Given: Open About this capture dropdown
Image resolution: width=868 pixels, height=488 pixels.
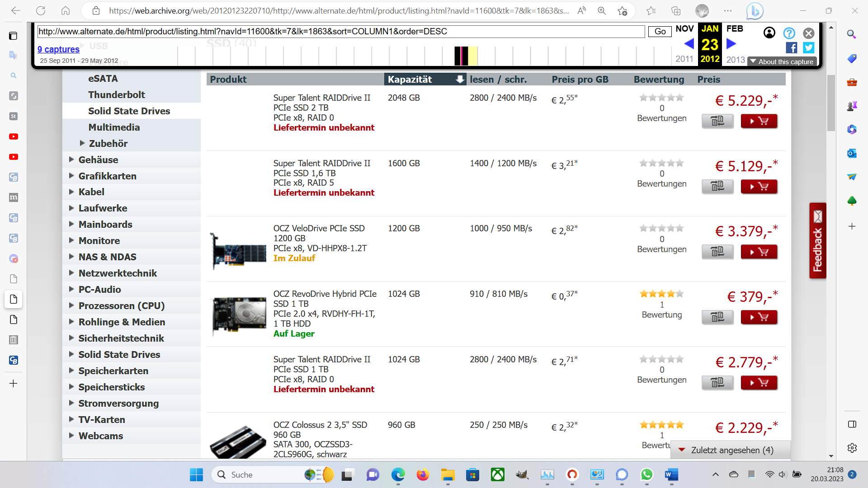Looking at the screenshot, I should click(x=782, y=62).
